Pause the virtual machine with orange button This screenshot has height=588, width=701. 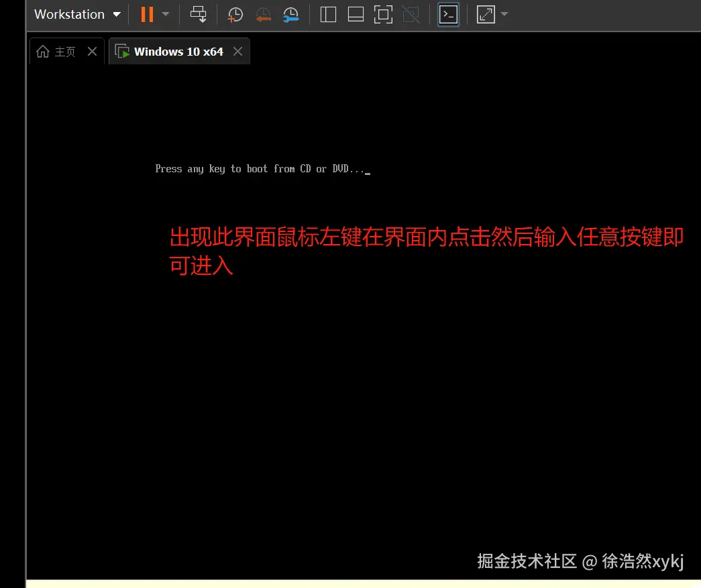click(x=147, y=14)
